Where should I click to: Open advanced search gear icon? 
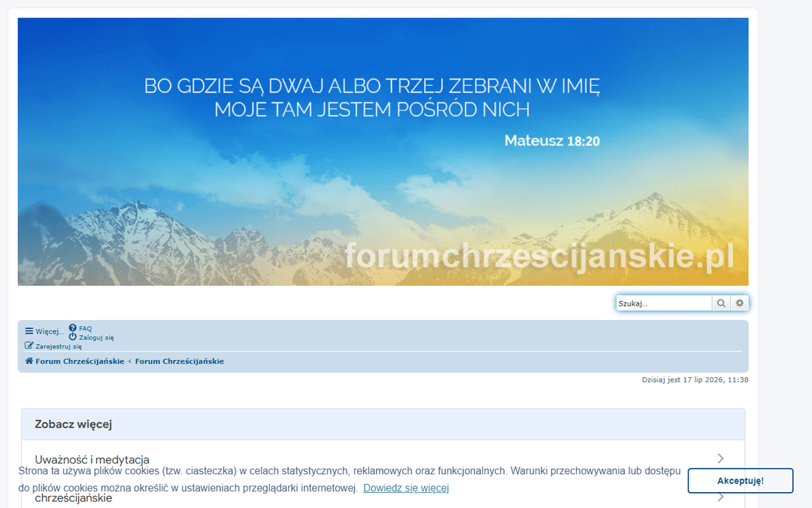click(x=740, y=303)
